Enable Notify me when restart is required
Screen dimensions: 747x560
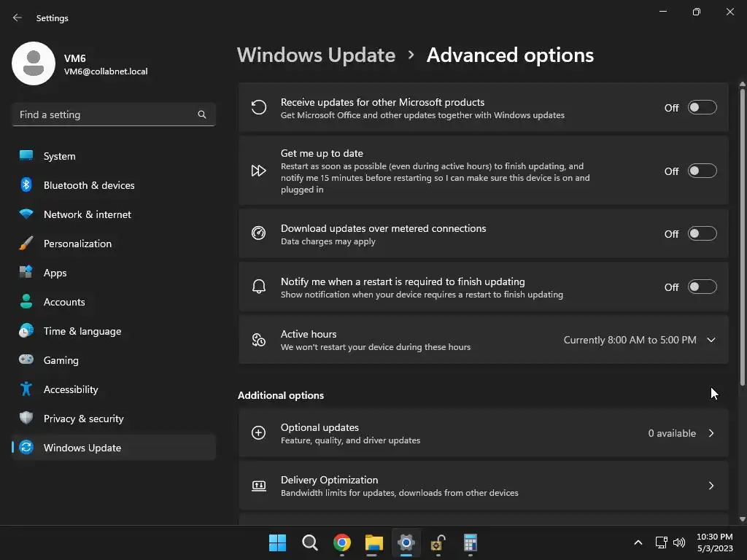(703, 287)
